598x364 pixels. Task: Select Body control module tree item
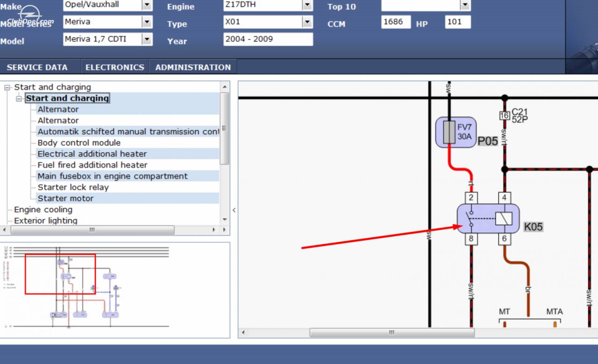point(79,143)
